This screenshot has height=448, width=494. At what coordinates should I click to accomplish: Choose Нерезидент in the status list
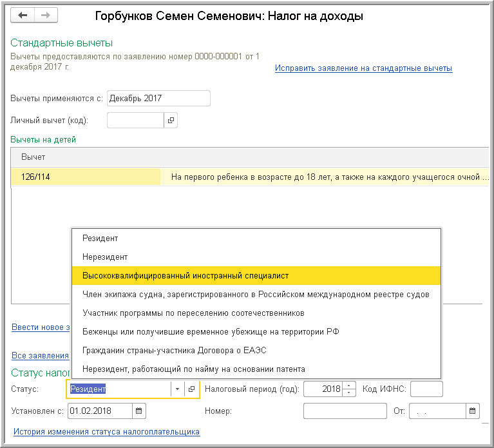(x=256, y=257)
